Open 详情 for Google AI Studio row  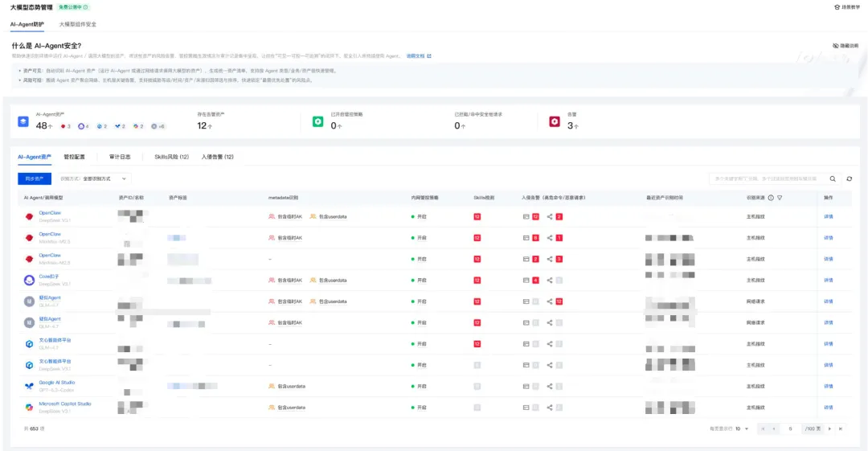828,386
